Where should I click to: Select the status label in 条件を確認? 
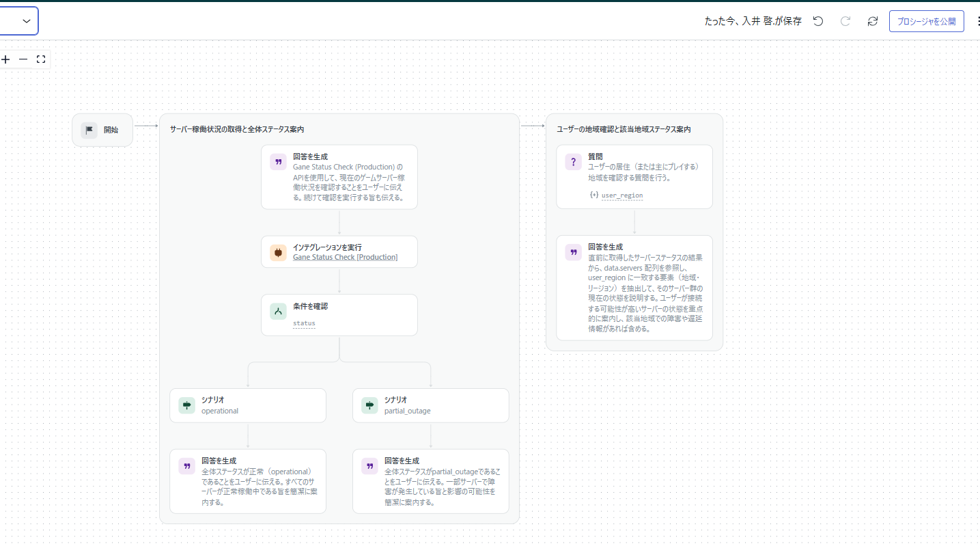click(x=305, y=323)
